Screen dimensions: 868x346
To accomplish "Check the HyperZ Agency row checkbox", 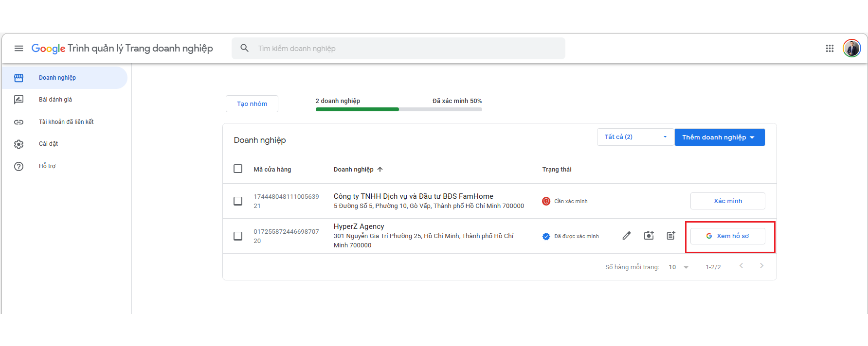I will click(238, 236).
